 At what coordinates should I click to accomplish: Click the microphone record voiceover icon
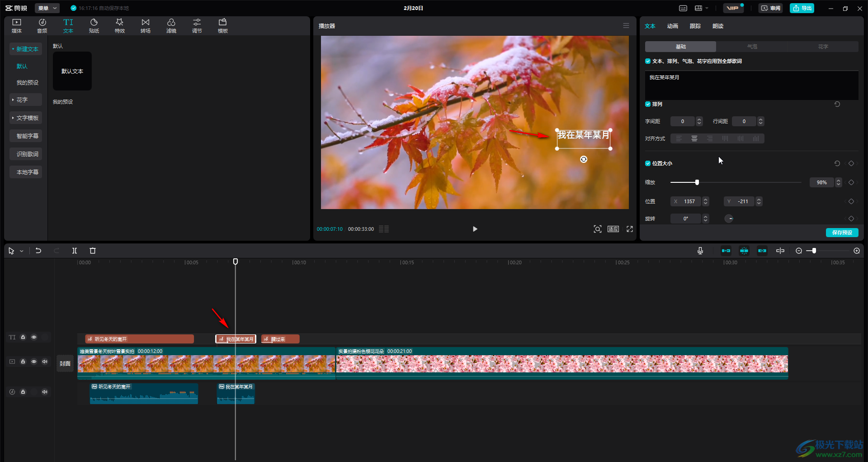click(700, 251)
